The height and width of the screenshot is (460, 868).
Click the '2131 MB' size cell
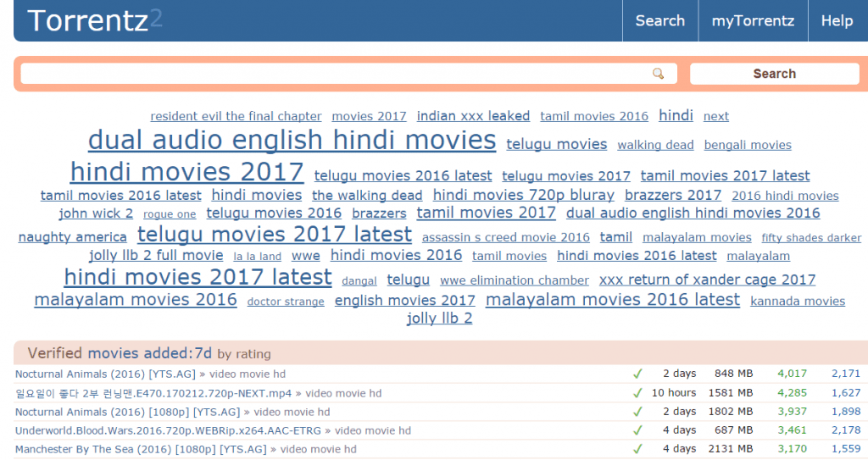point(731,449)
